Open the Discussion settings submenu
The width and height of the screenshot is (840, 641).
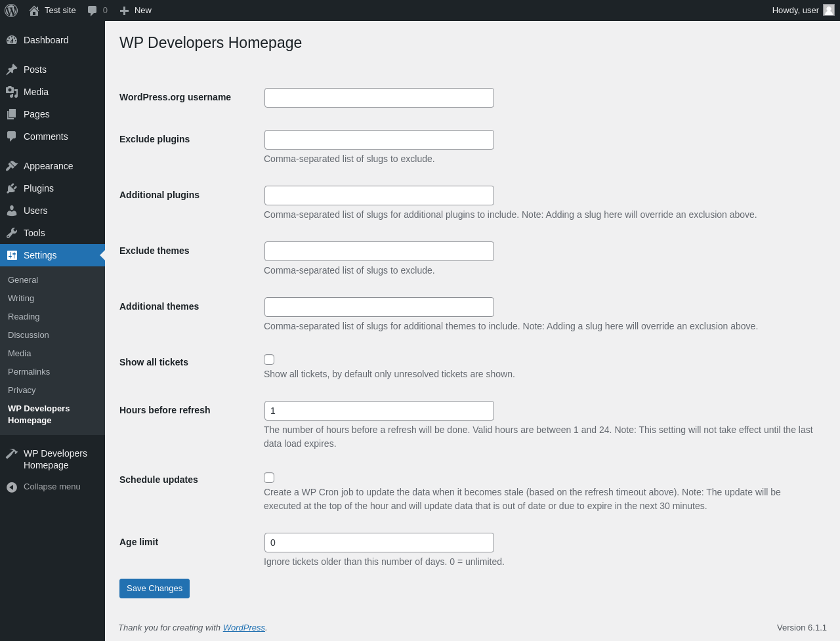tap(52, 335)
